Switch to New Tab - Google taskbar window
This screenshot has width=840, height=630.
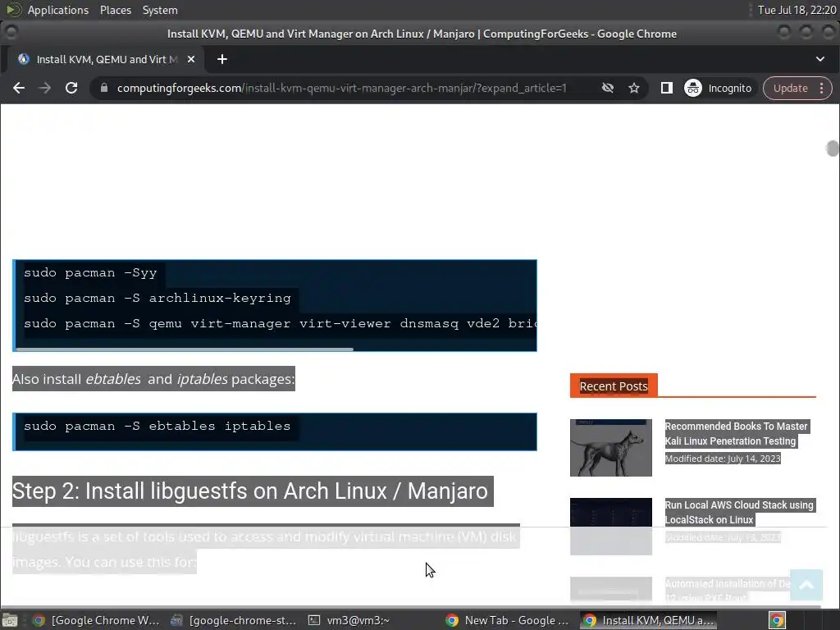pos(508,620)
